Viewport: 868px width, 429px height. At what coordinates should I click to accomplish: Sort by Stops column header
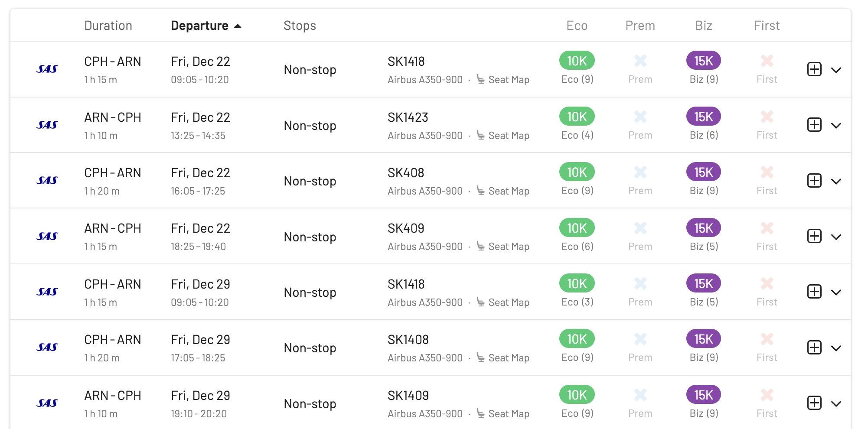point(300,26)
